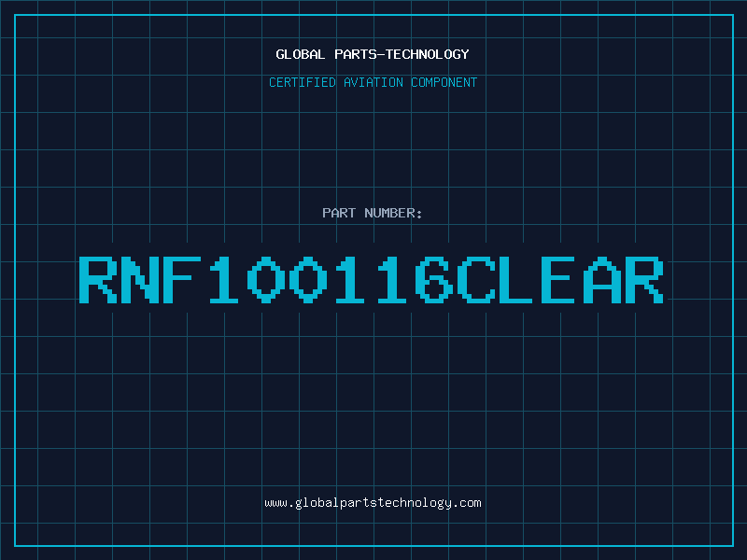Image resolution: width=747 pixels, height=560 pixels.
Task: Click the CERTIFIED AVIATION COMPONENT subtitle
Action: click(373, 83)
